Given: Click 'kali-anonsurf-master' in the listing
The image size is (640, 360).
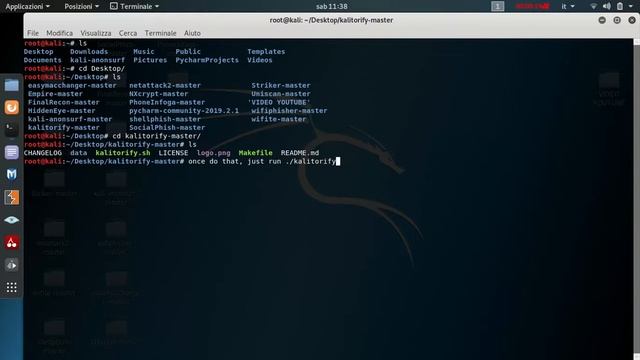Looking at the screenshot, I should [x=70, y=119].
